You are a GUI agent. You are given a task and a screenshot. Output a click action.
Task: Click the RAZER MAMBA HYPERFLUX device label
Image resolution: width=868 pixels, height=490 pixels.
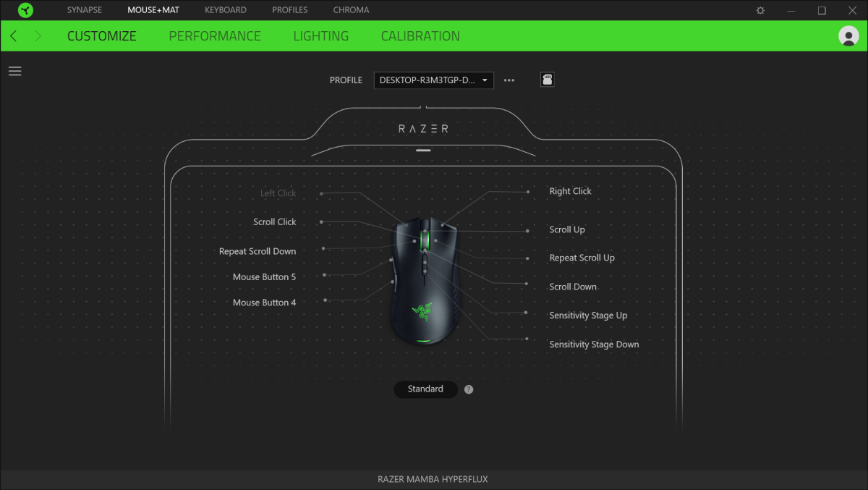coord(434,480)
